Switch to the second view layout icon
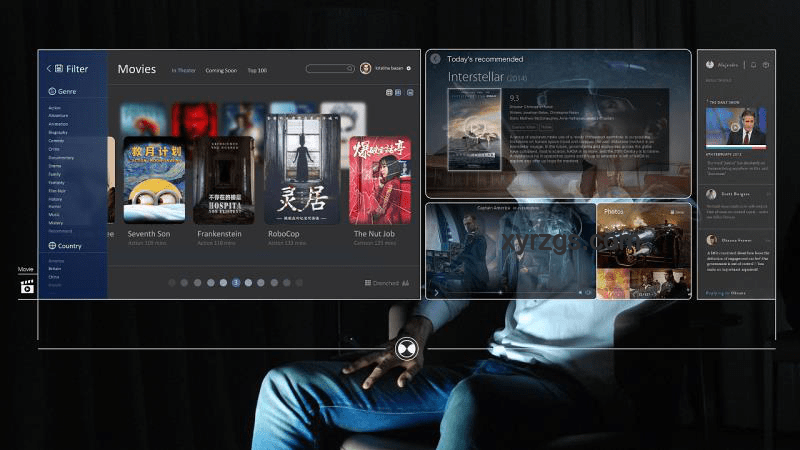The width and height of the screenshot is (800, 450). pyautogui.click(x=398, y=92)
